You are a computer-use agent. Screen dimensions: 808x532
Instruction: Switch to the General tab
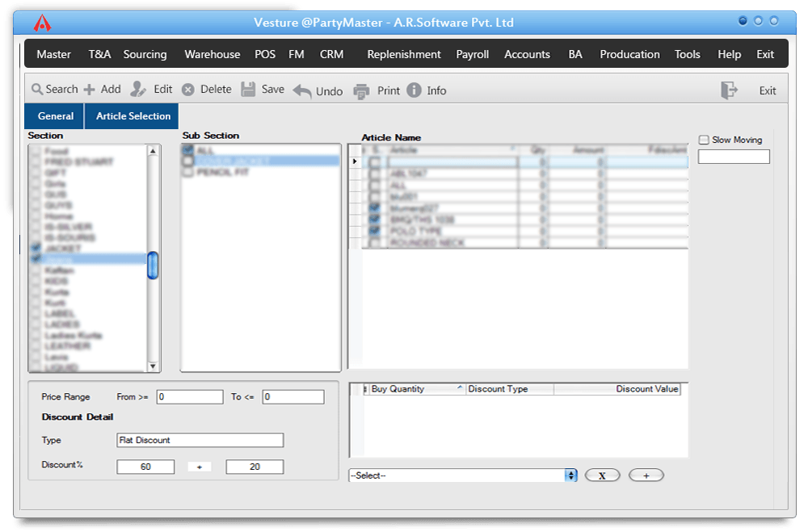[55, 116]
